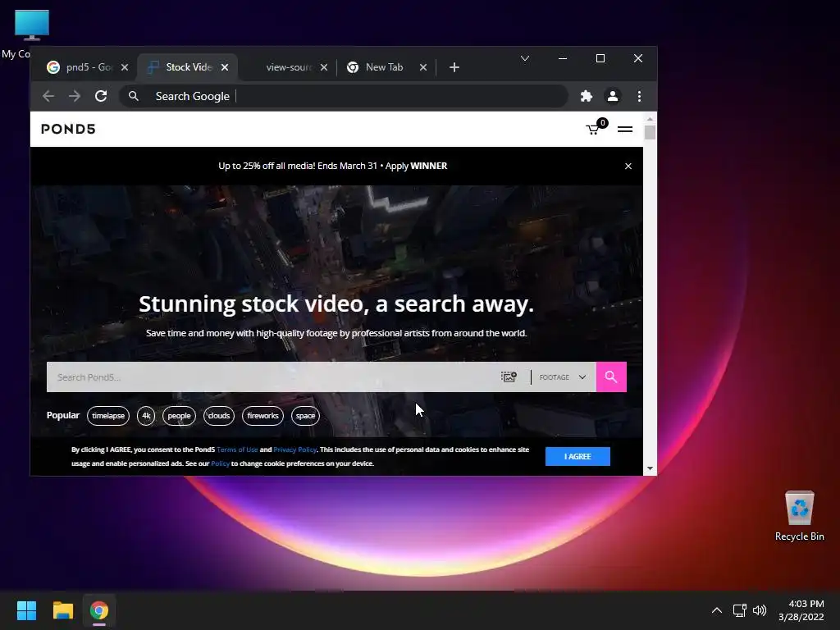This screenshot has width=840, height=630.
Task: Open the Windows Start menu
Action: [x=26, y=610]
